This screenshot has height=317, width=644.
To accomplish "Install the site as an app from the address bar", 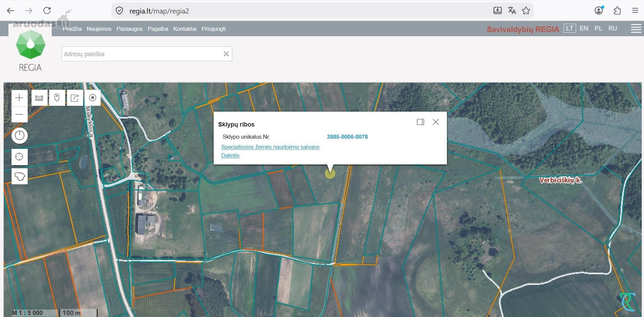I will click(497, 11).
